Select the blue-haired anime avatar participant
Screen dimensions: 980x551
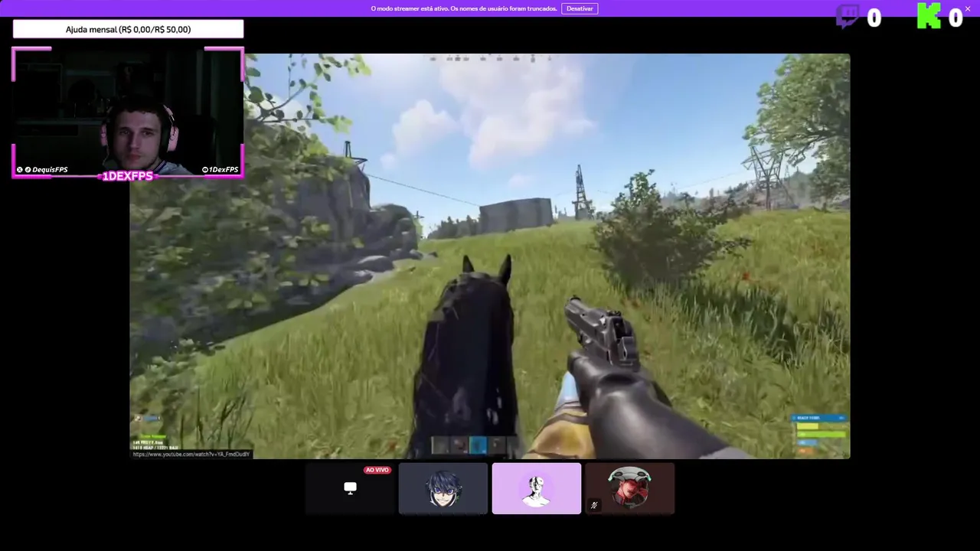[443, 488]
